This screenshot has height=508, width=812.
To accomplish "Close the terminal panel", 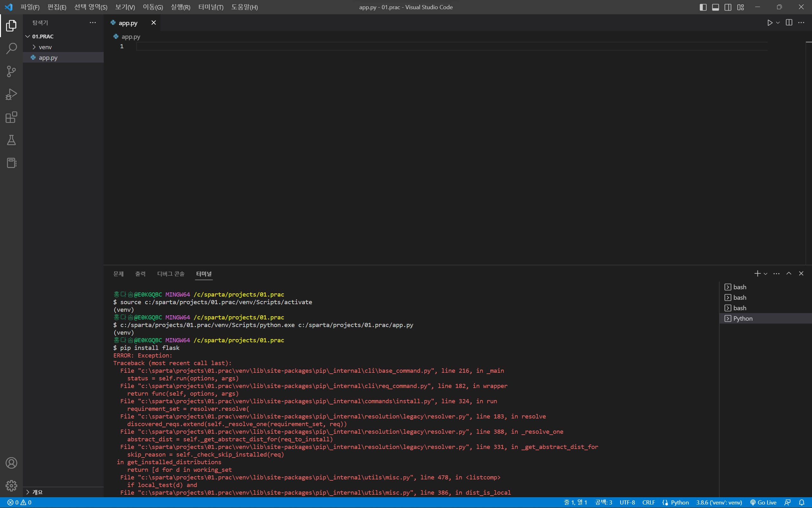I will tap(801, 273).
